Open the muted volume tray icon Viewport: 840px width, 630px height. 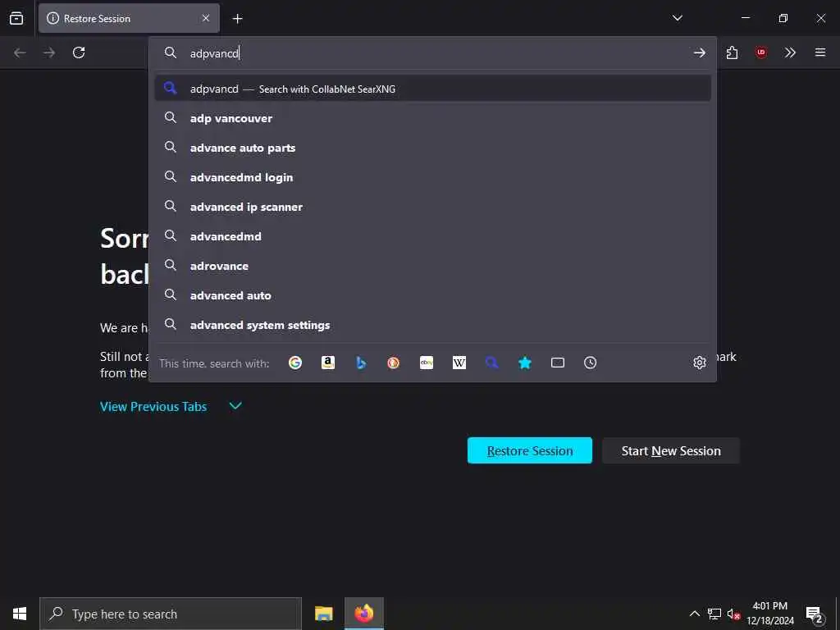(x=733, y=614)
